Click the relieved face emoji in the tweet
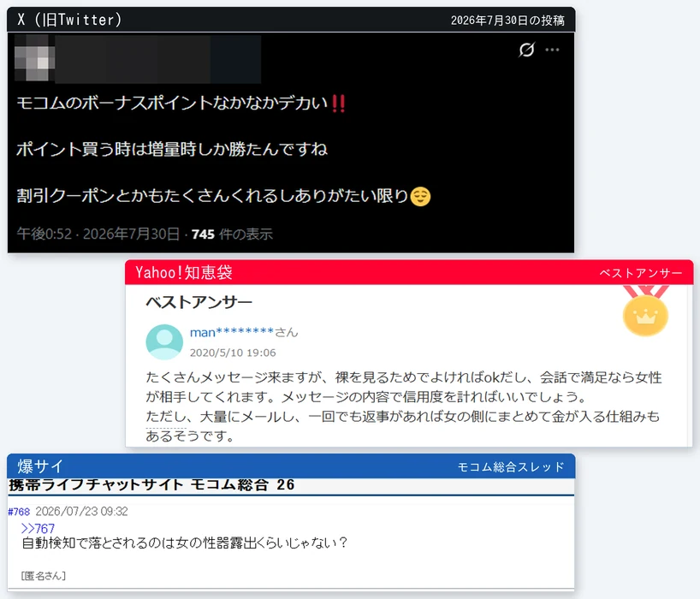Screen dimensions: 700x599 point(420,197)
